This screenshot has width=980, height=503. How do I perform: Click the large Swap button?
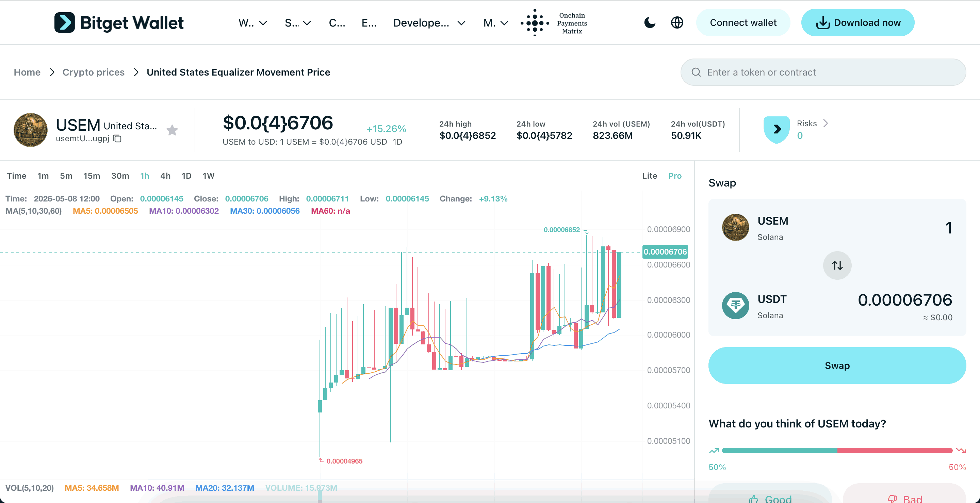pos(837,366)
